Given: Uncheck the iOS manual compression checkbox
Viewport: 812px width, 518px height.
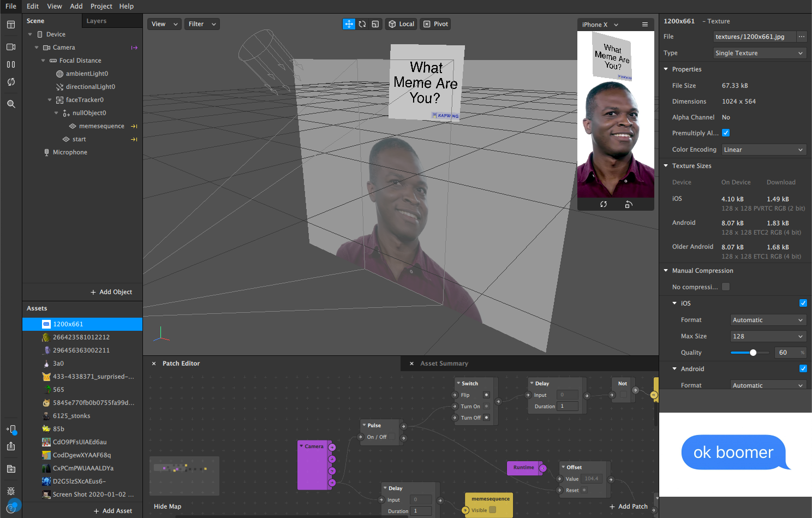Looking at the screenshot, I should pos(803,303).
